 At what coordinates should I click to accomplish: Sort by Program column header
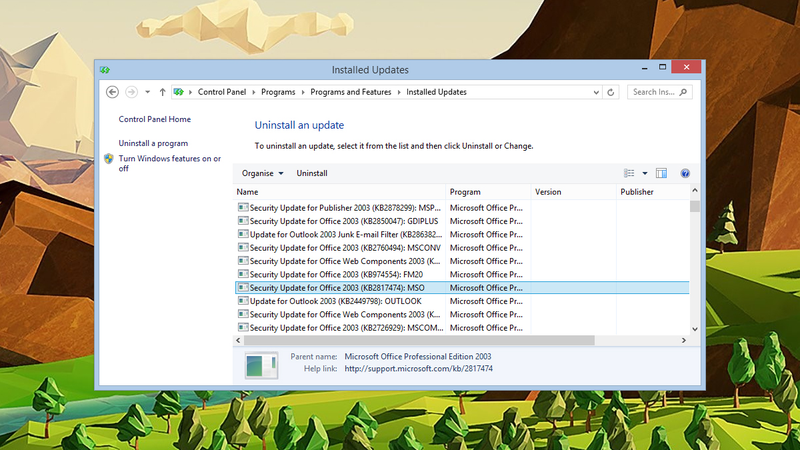(x=488, y=192)
